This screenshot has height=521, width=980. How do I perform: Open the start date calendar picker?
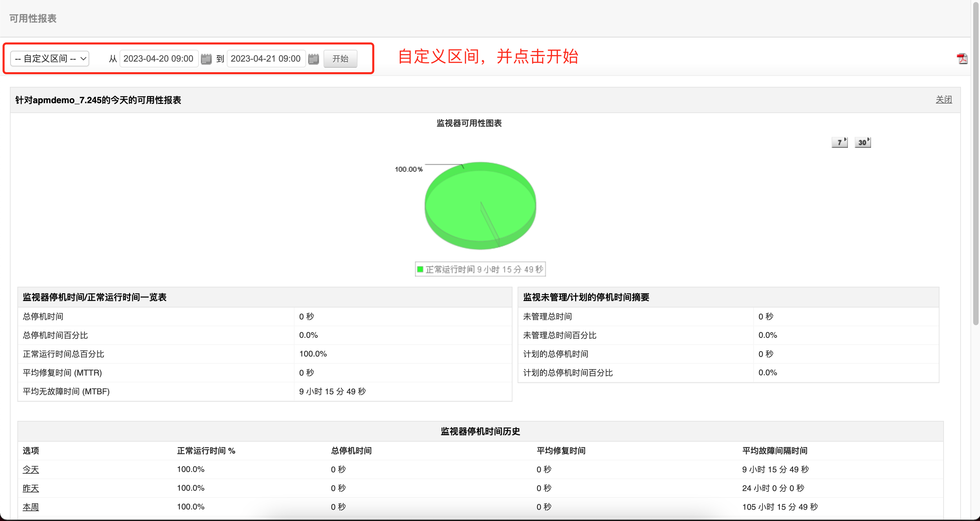click(206, 59)
